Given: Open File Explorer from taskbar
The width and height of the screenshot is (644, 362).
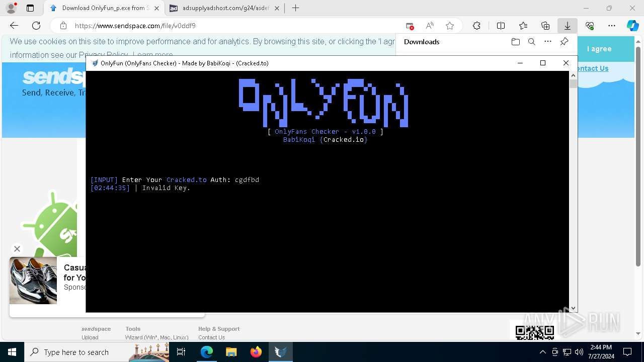Looking at the screenshot, I should pos(231,352).
